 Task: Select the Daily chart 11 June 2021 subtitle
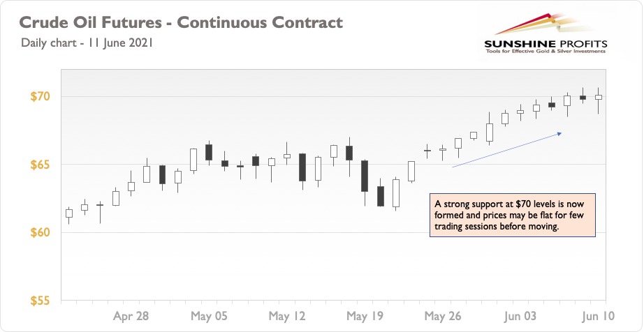[x=87, y=43]
